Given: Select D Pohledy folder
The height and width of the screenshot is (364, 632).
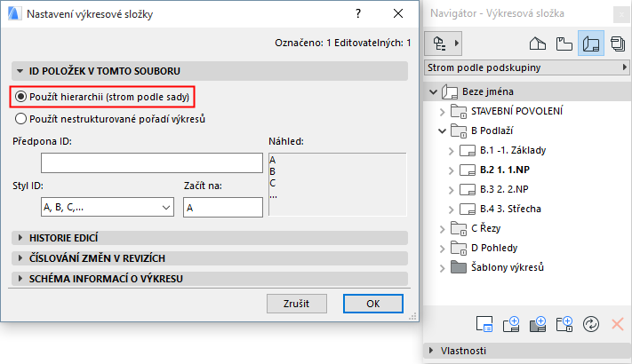Looking at the screenshot, I should [x=494, y=248].
